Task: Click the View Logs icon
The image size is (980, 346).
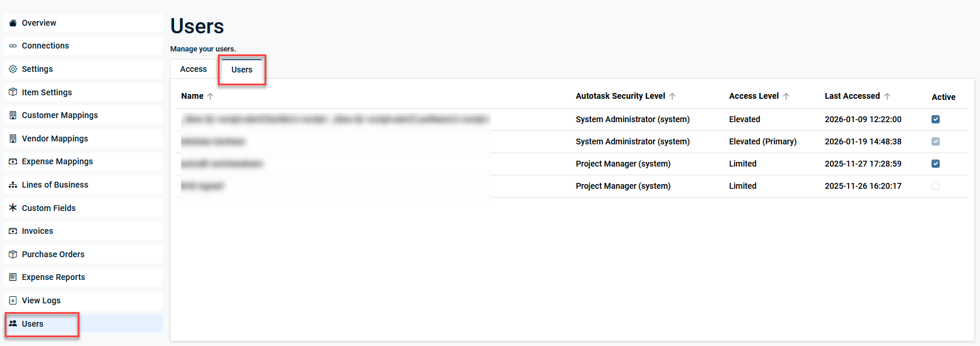Action: pyautogui.click(x=13, y=300)
